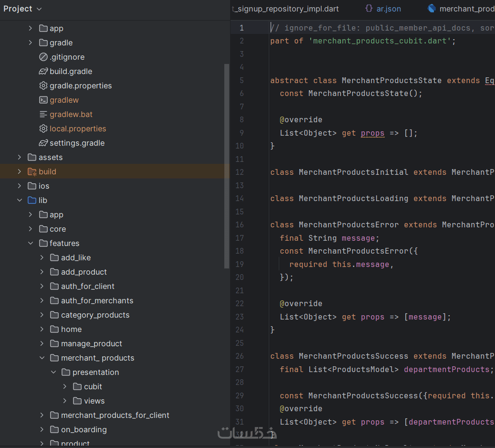
Task: Expand the add_like folder
Action: 42,258
